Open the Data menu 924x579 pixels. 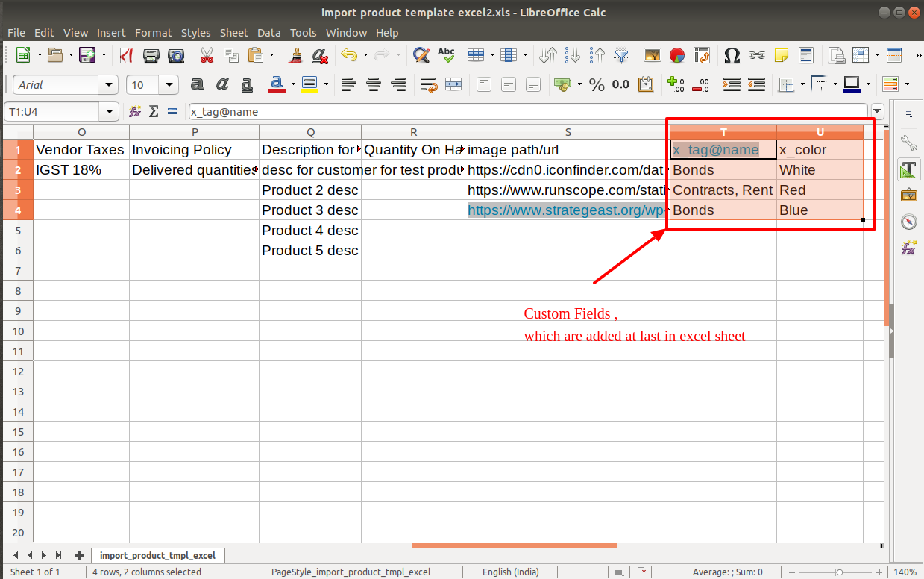point(269,33)
